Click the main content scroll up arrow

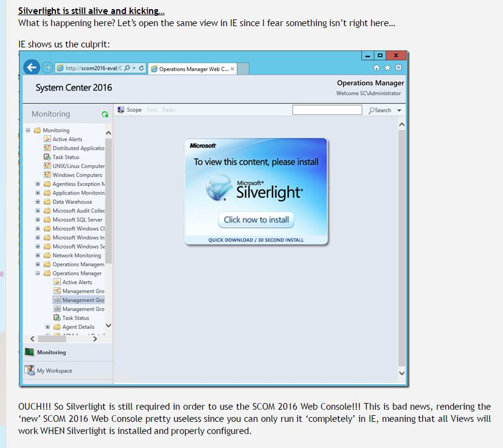pyautogui.click(x=401, y=125)
